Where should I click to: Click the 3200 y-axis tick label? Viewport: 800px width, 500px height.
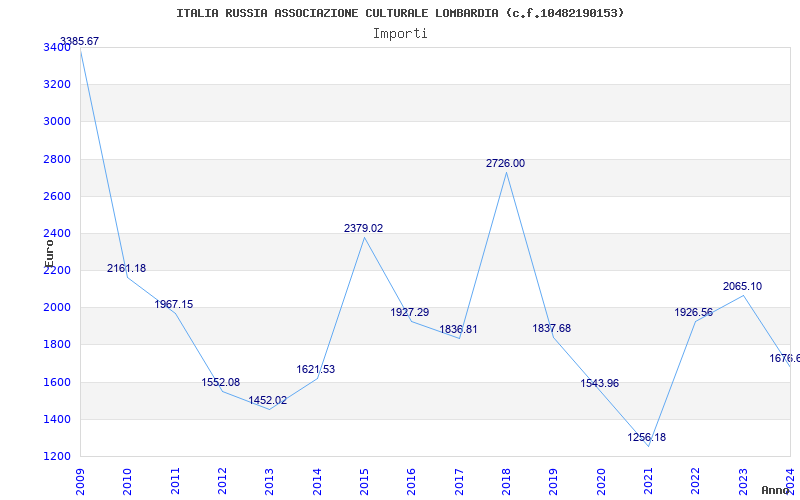tap(57, 85)
